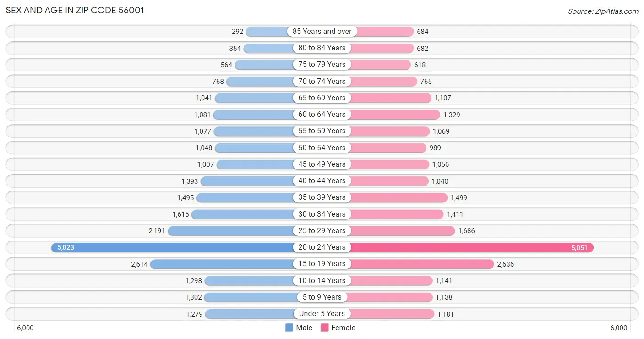Select the 20 to 24 Years male bar
This screenshot has height=339, width=644.
pyautogui.click(x=172, y=247)
